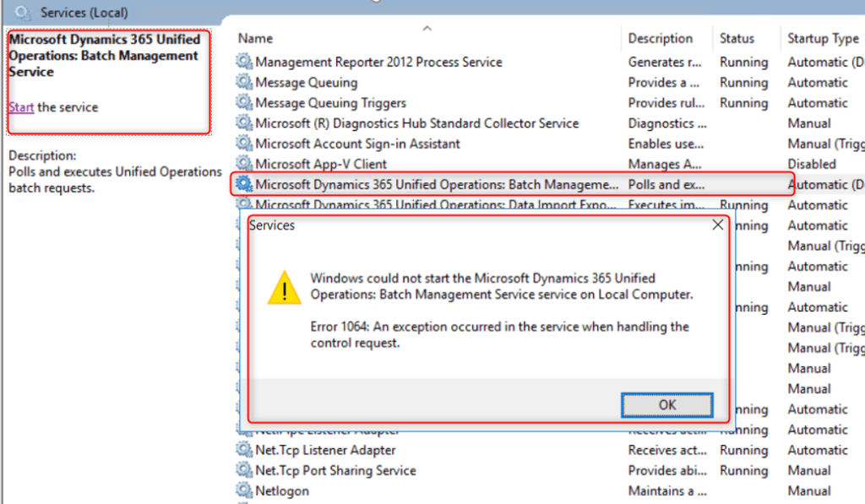Sort by the Description column header
865x504 pixels.
(x=661, y=39)
